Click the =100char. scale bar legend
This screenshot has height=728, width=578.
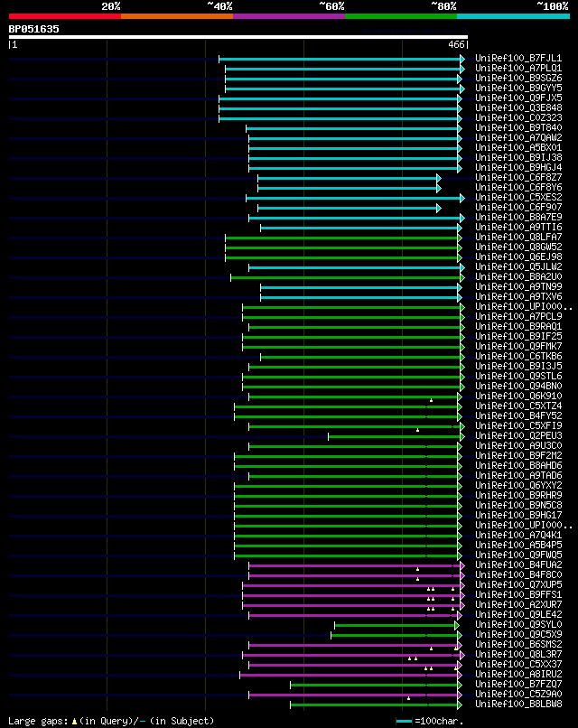pyautogui.click(x=430, y=721)
